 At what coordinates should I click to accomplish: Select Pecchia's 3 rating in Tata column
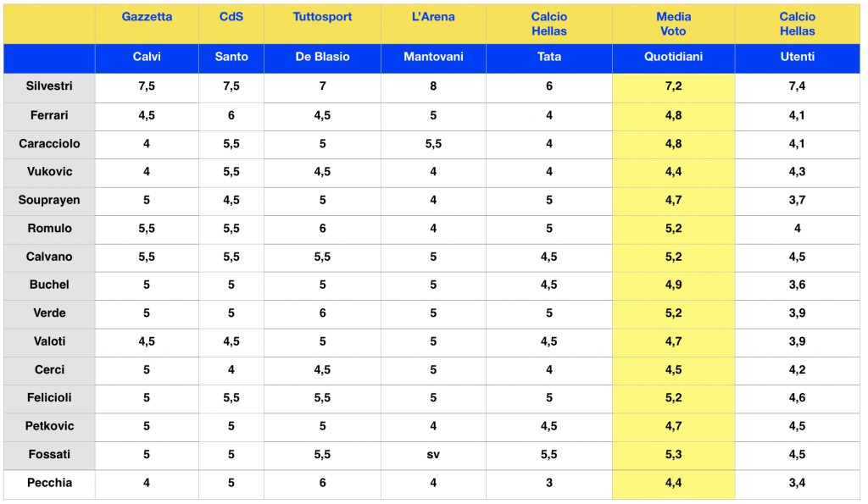549,483
